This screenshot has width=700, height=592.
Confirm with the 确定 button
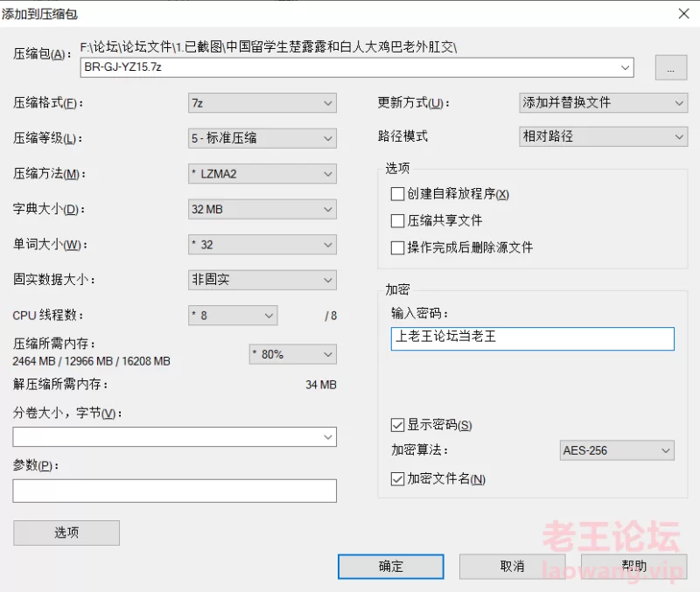tap(390, 567)
